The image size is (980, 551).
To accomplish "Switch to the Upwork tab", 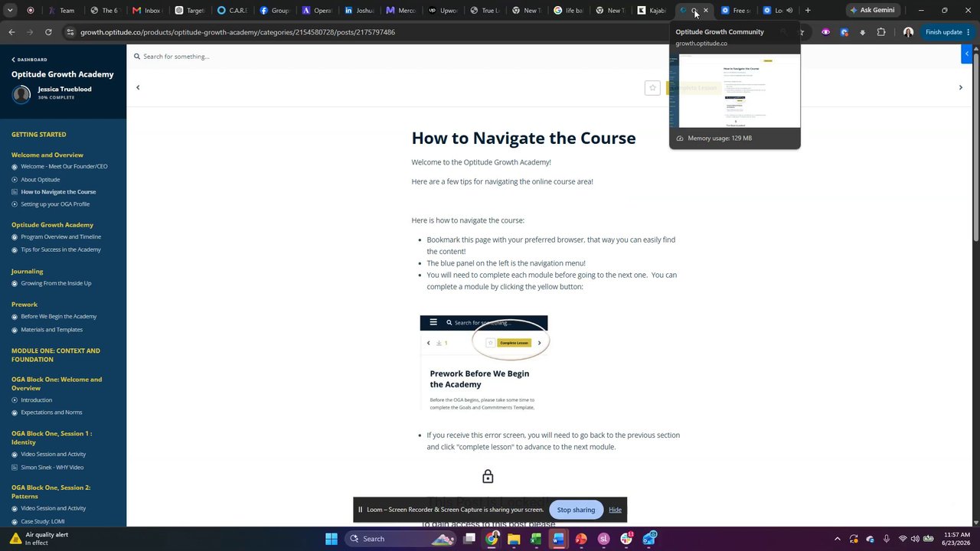I will (441, 10).
